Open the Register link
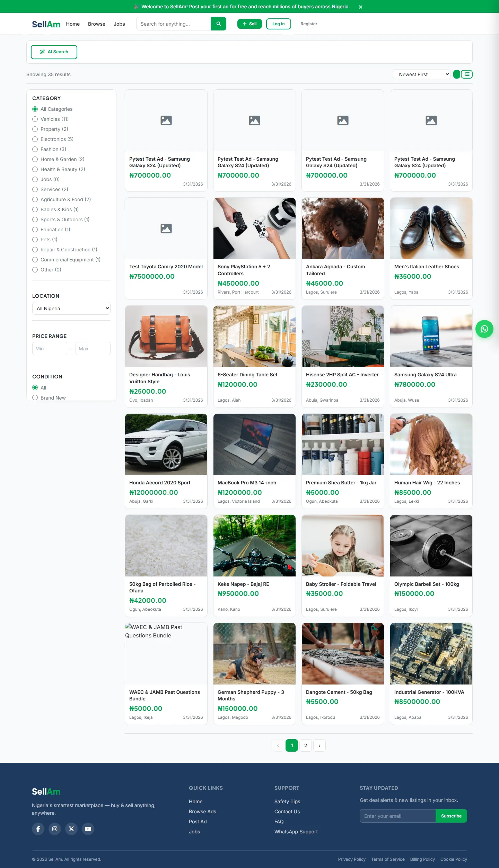The height and width of the screenshot is (868, 499). [309, 24]
